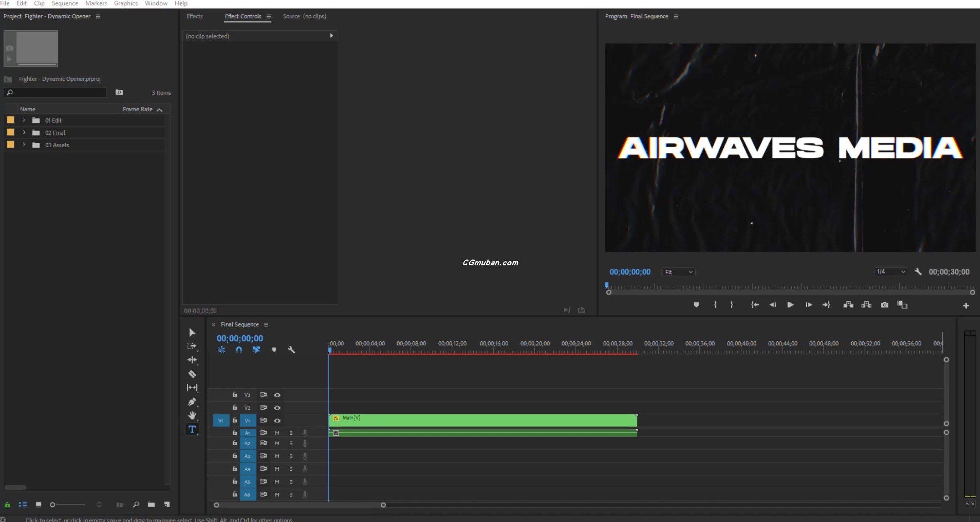Click the project panel search field

(57, 92)
